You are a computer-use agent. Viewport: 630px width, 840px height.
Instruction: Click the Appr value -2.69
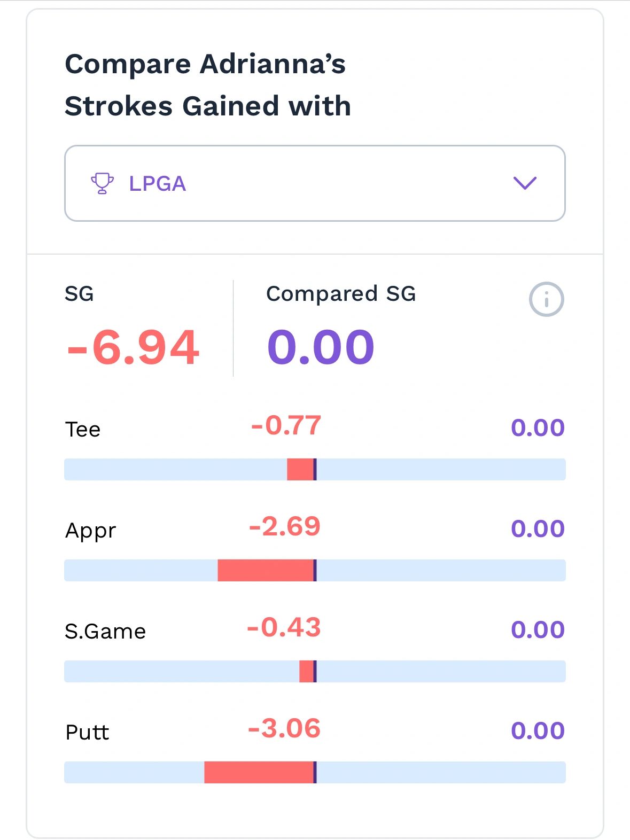[x=285, y=527]
